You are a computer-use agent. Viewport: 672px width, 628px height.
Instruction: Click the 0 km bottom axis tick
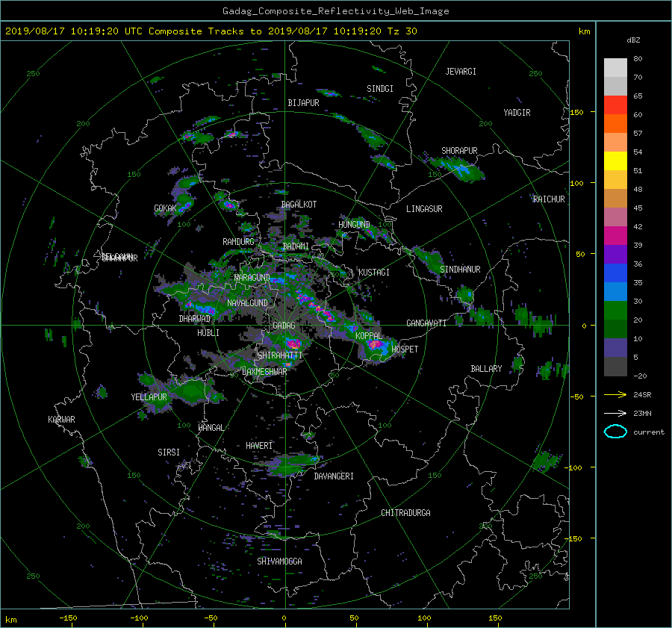click(284, 618)
